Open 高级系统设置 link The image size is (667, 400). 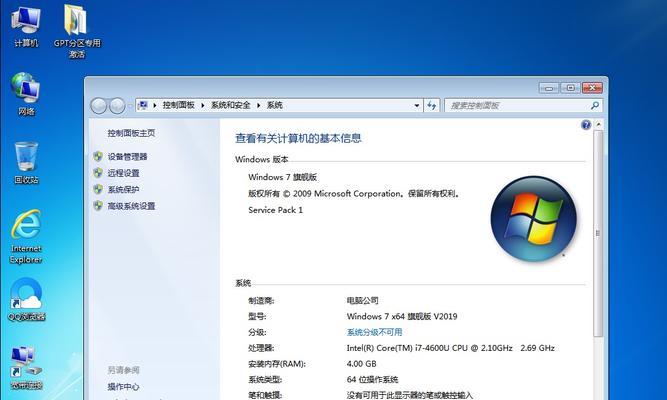click(x=131, y=206)
